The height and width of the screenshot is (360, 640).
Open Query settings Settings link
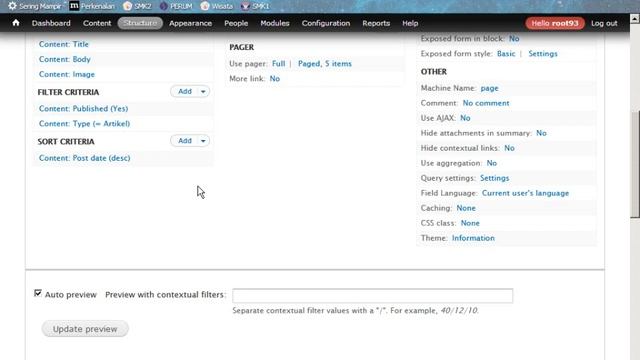click(495, 178)
